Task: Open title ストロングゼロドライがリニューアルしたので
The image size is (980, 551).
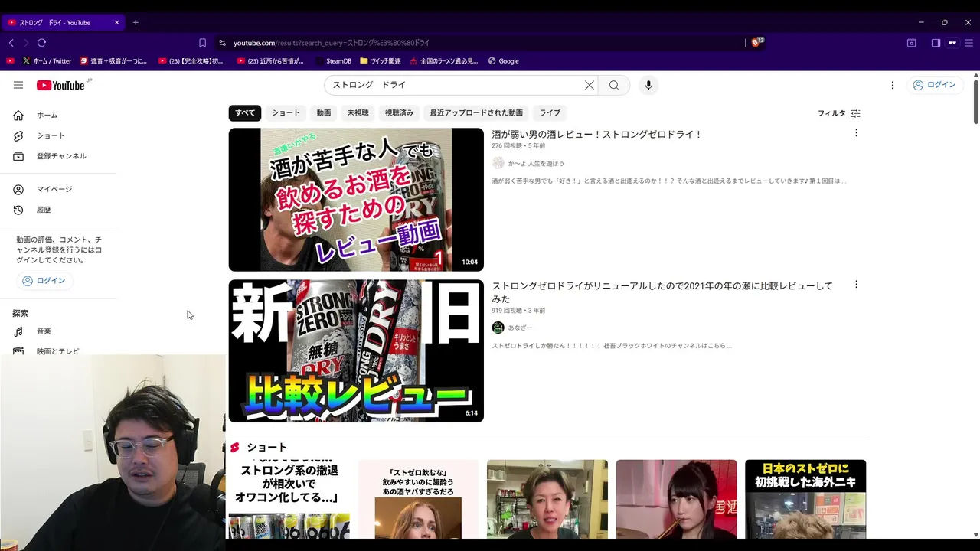Action: [x=662, y=292]
